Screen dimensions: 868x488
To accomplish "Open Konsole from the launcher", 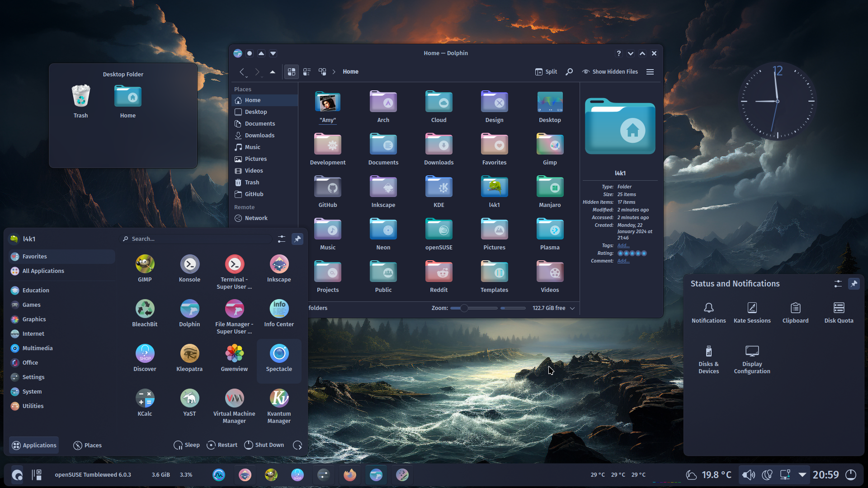I will (189, 268).
